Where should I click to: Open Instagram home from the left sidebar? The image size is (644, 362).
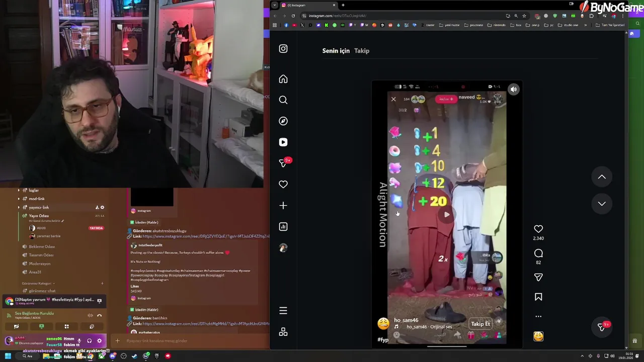point(283,79)
